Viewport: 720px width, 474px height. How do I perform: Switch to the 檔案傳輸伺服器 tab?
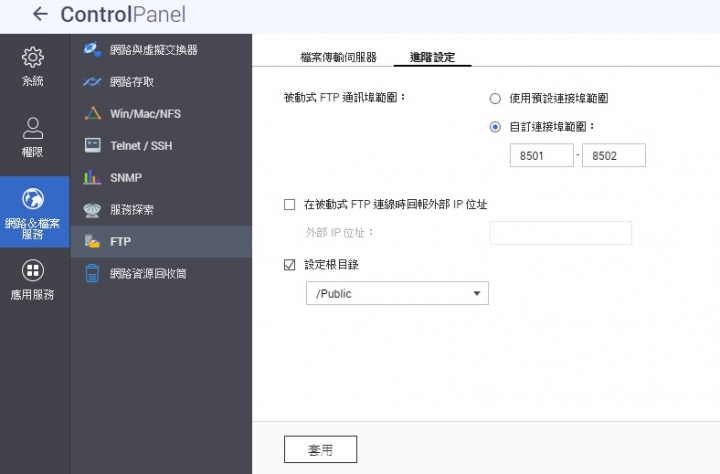338,57
